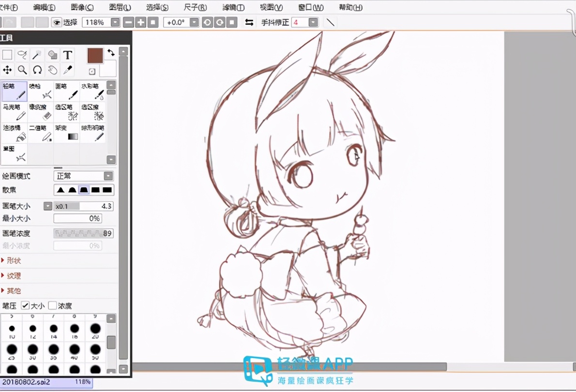Open the 窗口(W) menu

click(x=311, y=7)
